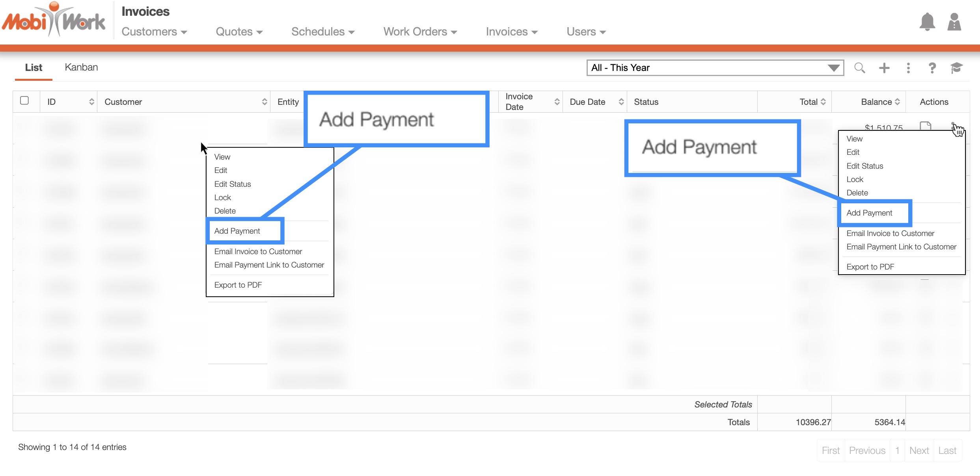980x476 pixels.
Task: Expand the Schedules menu
Action: (x=322, y=32)
